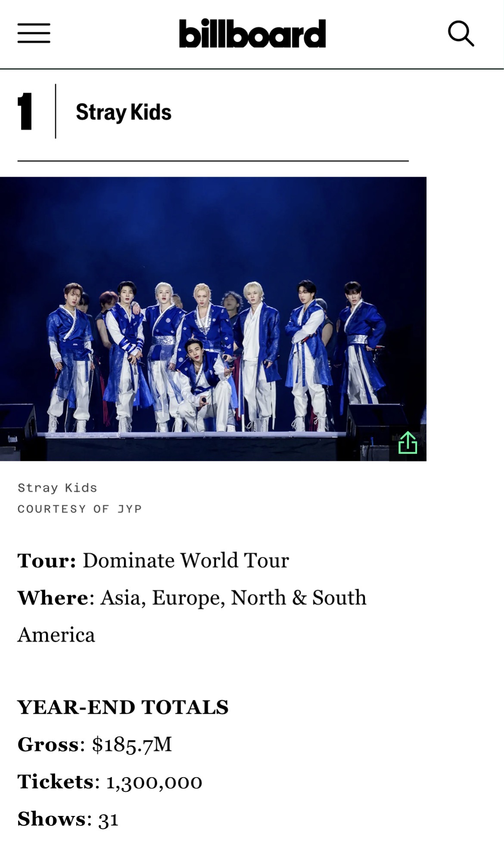Select the Tour label text
The width and height of the screenshot is (504, 850).
[47, 561]
